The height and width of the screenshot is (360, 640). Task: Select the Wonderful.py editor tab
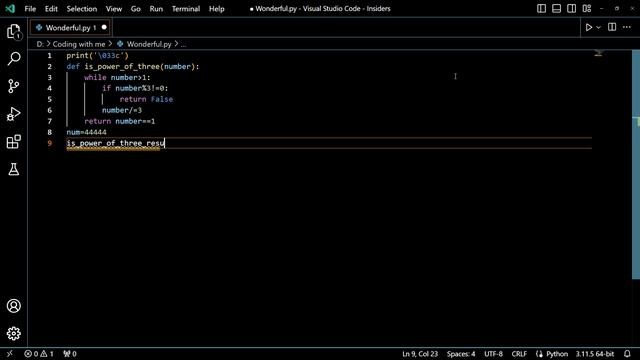[70, 27]
